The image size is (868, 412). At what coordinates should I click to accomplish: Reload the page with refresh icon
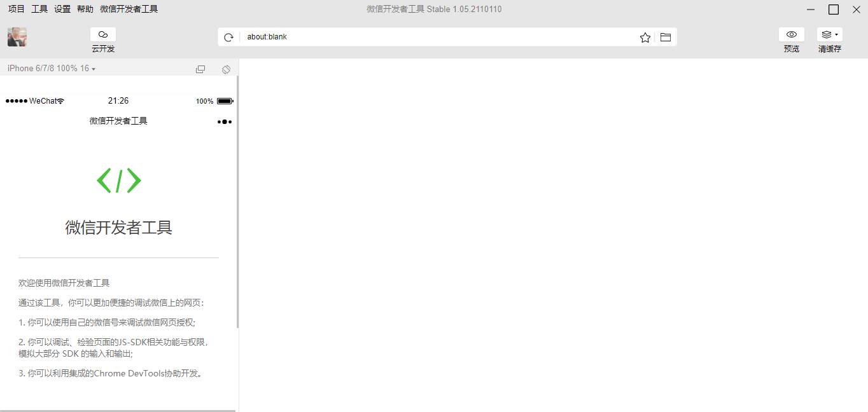[229, 38]
